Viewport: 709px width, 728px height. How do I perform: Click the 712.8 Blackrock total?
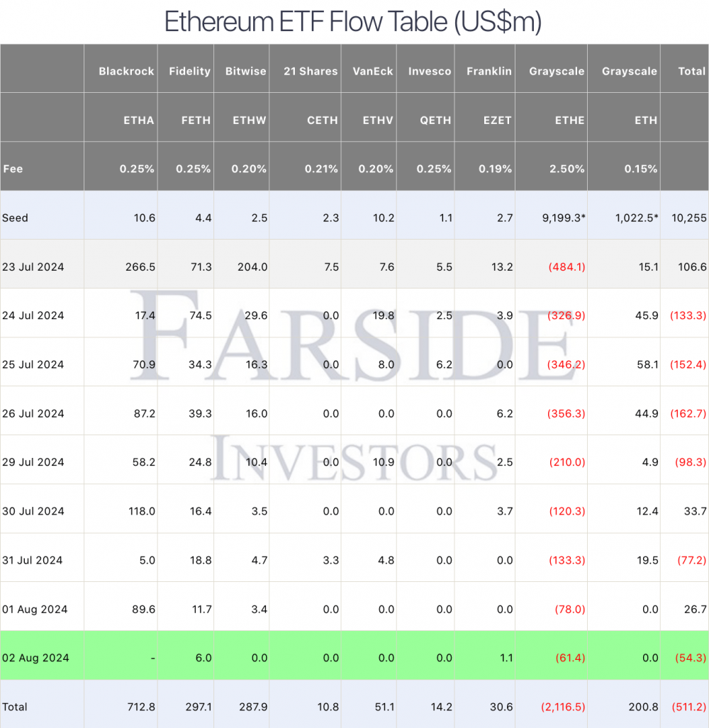coord(141,707)
